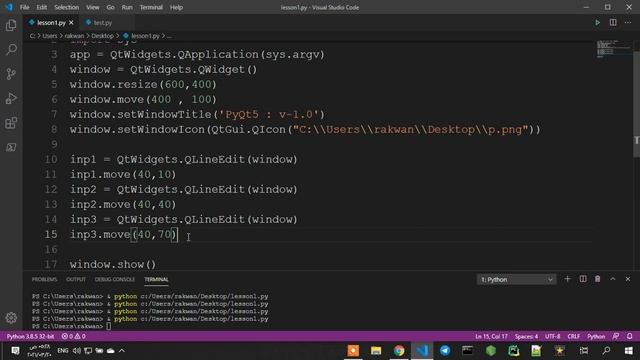Kill the terminal with the trash icon

point(598,279)
